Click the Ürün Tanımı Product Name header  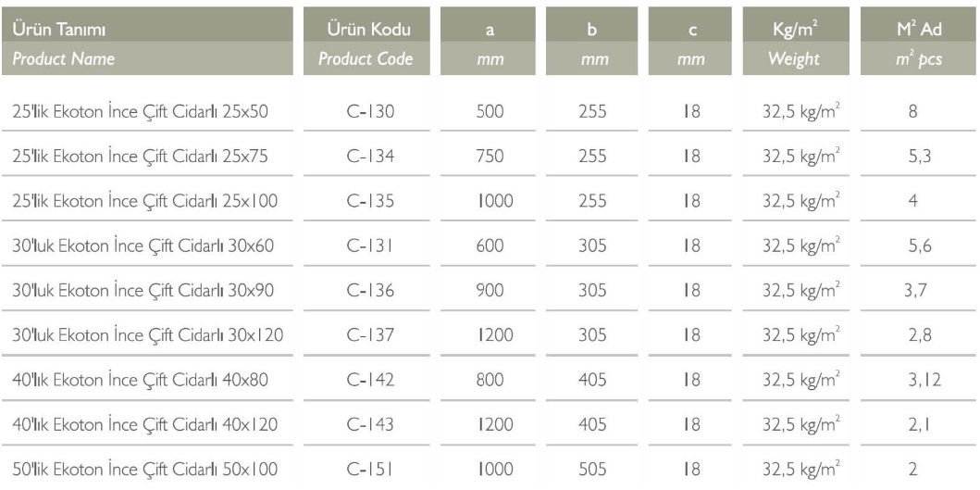click(147, 42)
